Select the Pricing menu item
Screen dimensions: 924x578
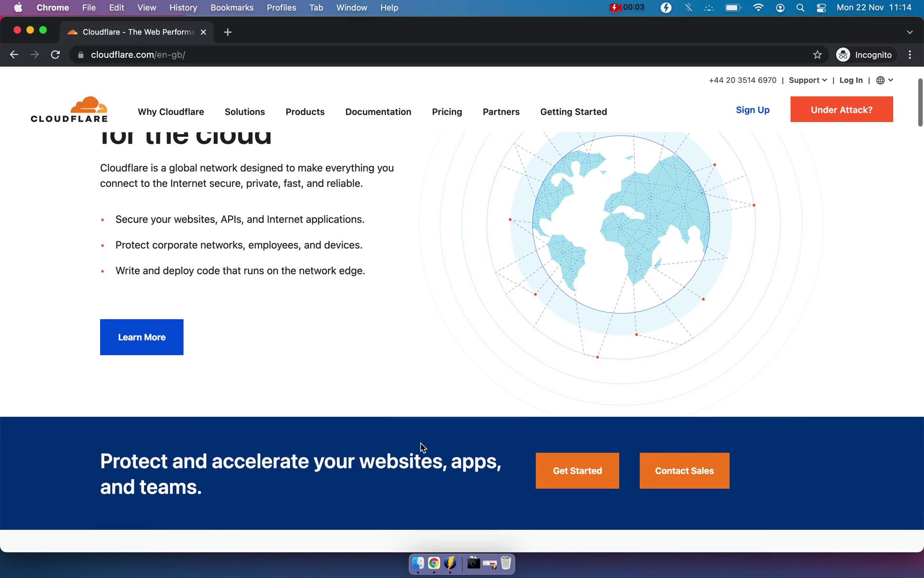tap(447, 111)
